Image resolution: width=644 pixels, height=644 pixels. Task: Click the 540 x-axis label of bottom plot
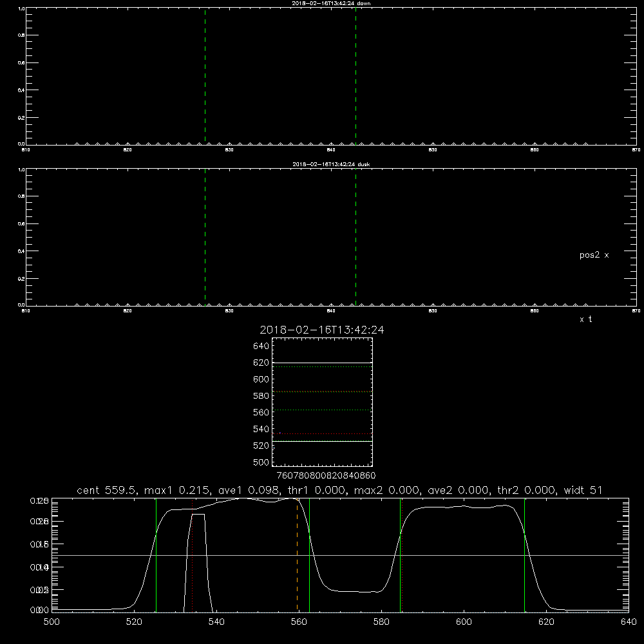(216, 622)
